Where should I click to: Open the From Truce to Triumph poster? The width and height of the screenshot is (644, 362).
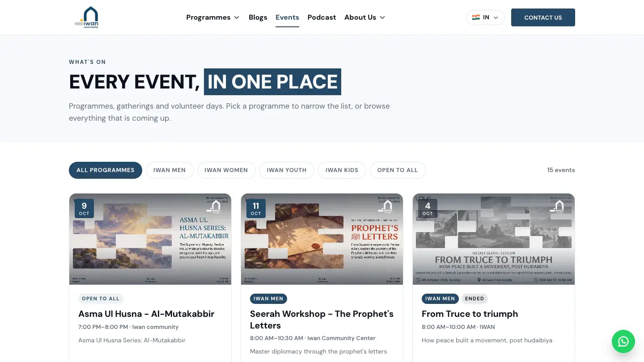tap(494, 239)
